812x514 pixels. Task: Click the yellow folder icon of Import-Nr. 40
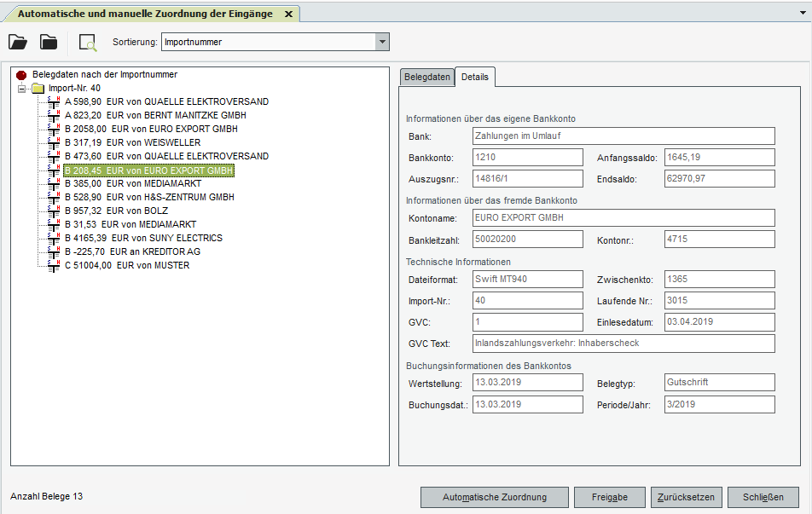tap(38, 89)
